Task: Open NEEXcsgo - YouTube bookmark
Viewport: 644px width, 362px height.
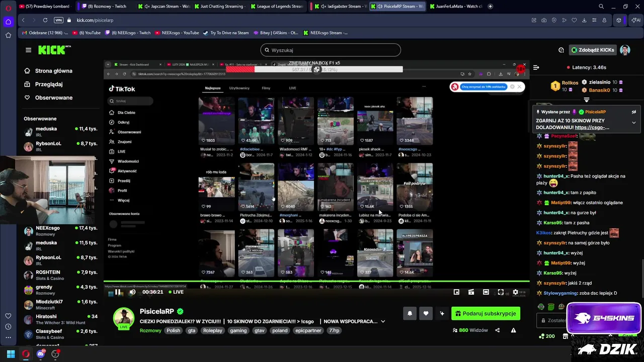Action: point(177,33)
